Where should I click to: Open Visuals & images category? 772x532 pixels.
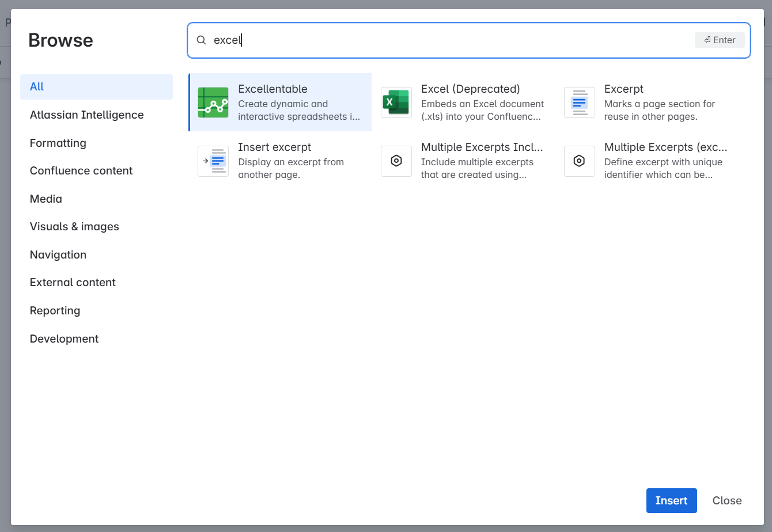pos(96,226)
